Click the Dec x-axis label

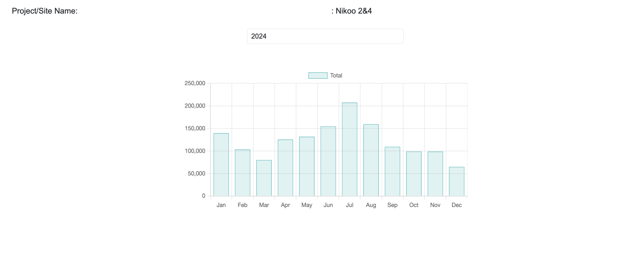point(456,205)
